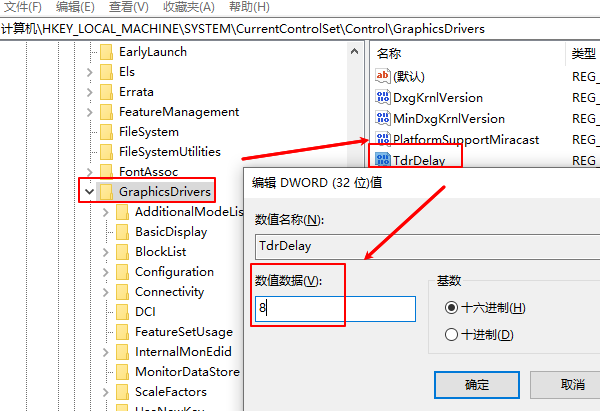
Task: Select the FeatureManagement folder icon
Action: click(x=106, y=112)
